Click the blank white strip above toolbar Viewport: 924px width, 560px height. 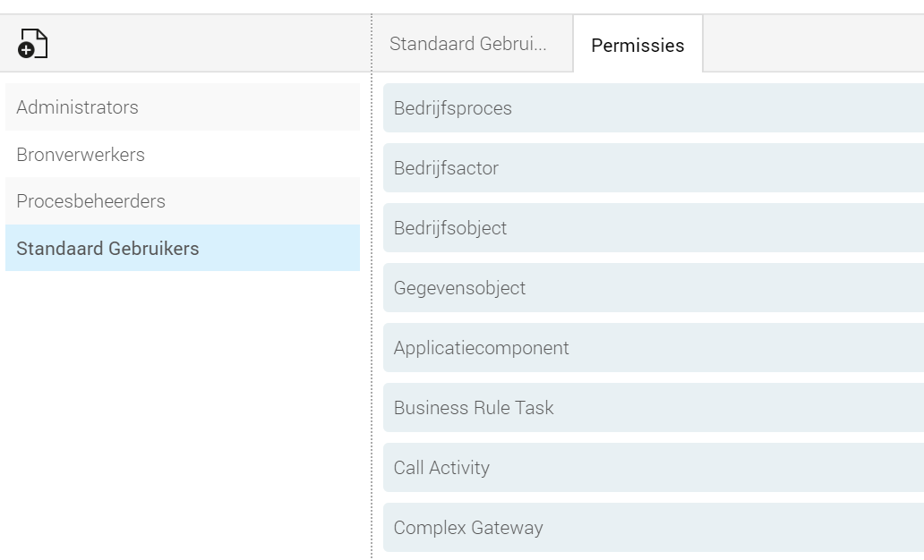pyautogui.click(x=462, y=6)
